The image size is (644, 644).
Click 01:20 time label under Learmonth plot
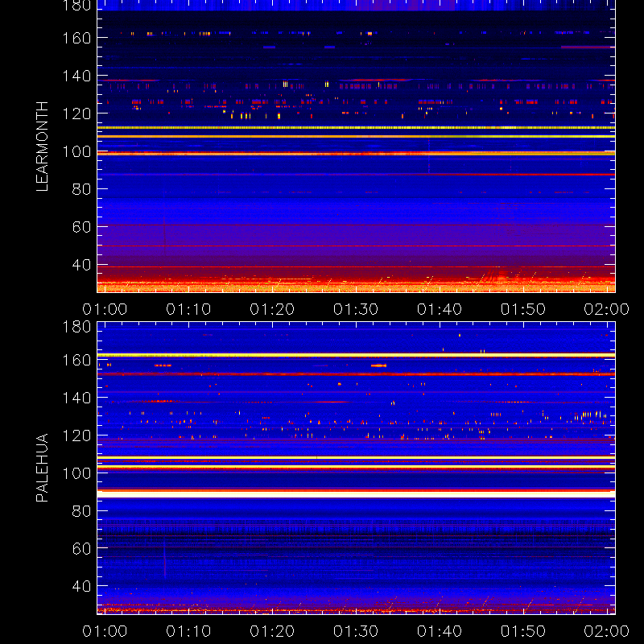pos(272,309)
